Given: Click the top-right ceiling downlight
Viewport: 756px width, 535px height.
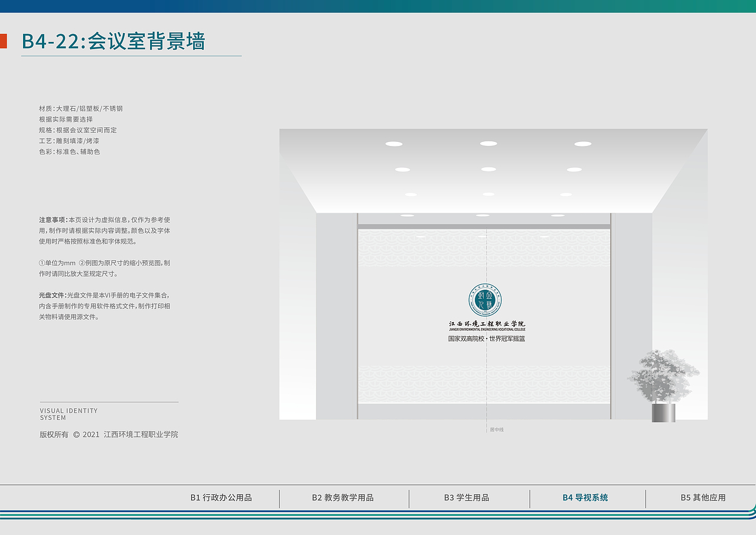Looking at the screenshot, I should (x=583, y=144).
